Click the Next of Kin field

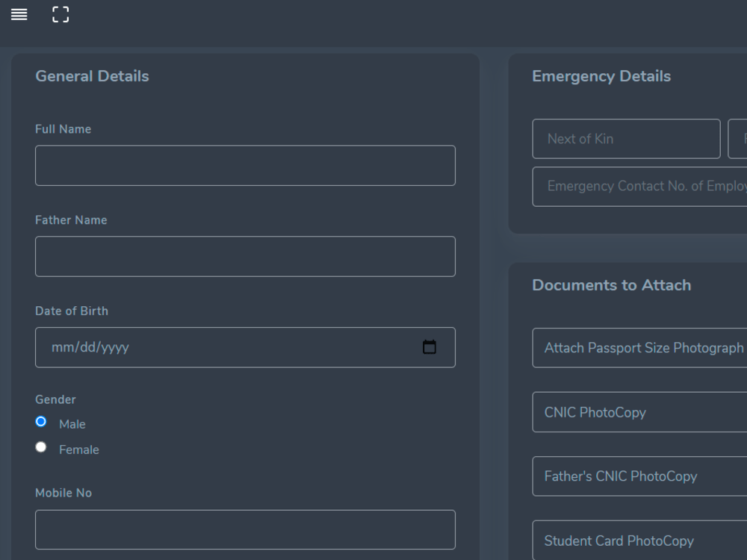pyautogui.click(x=626, y=139)
